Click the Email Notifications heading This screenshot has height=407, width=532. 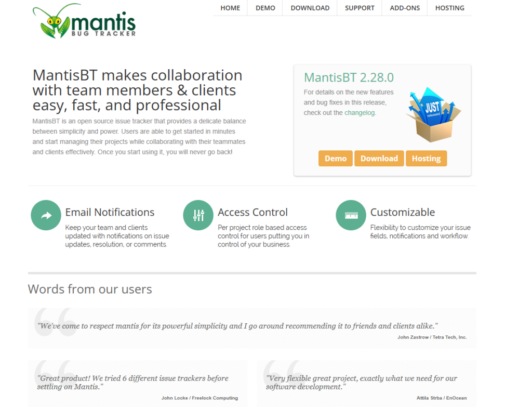(110, 212)
